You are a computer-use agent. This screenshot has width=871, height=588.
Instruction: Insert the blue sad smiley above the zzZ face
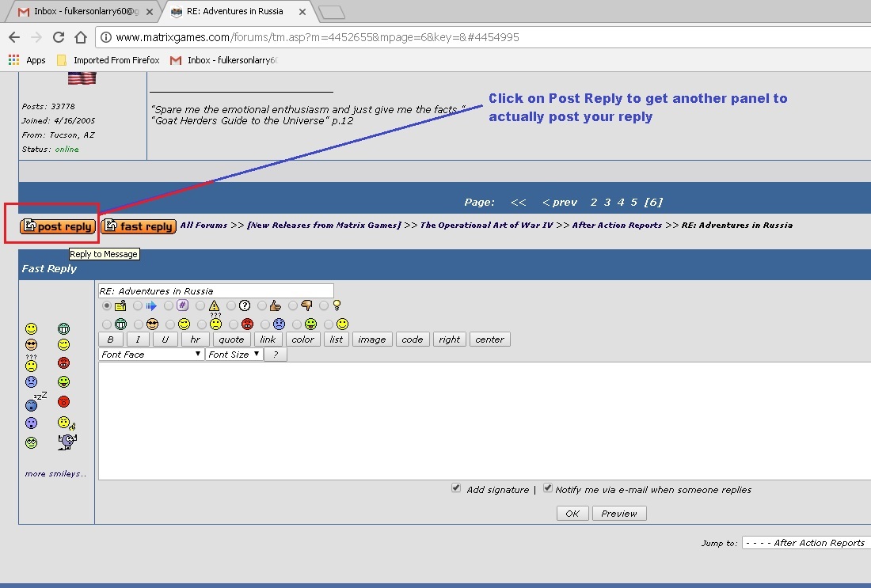point(31,382)
